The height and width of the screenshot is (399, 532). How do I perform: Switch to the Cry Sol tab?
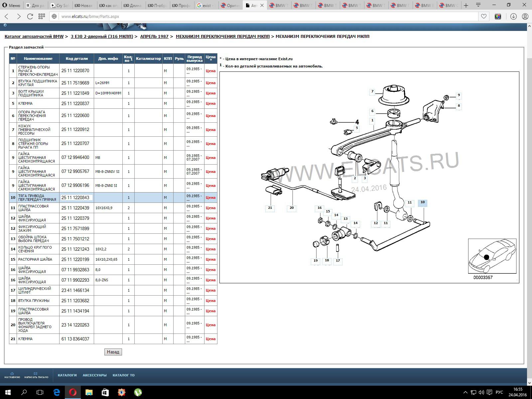click(x=60, y=5)
